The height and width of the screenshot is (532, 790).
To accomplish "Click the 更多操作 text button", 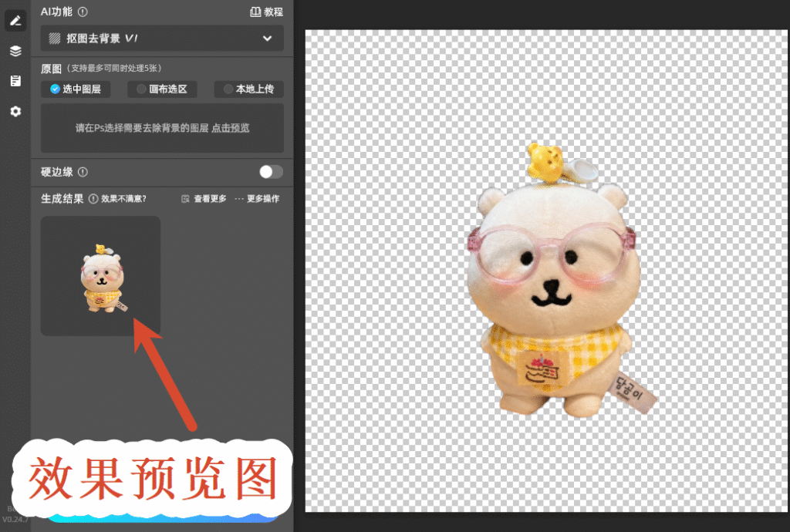I will (263, 199).
